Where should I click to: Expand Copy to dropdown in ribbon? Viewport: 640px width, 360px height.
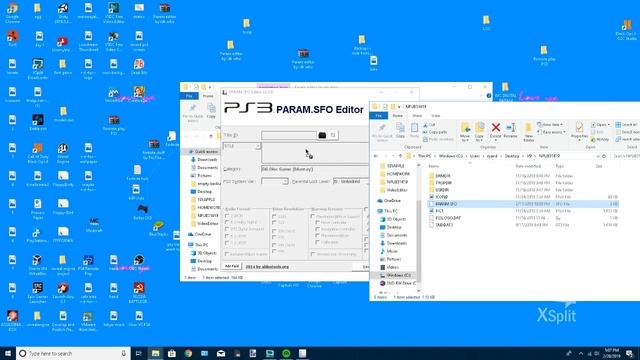click(x=479, y=139)
